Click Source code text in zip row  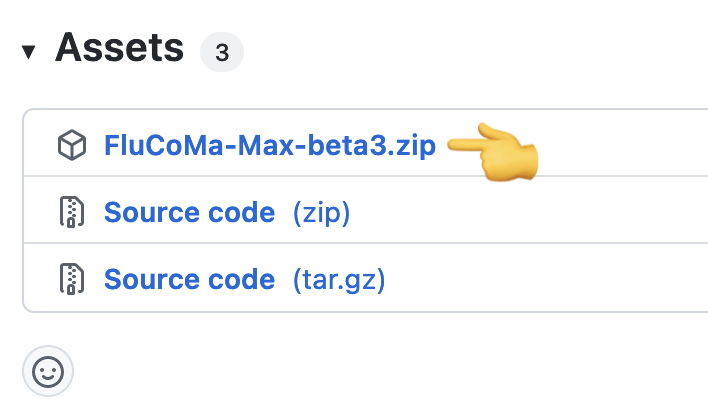point(190,212)
